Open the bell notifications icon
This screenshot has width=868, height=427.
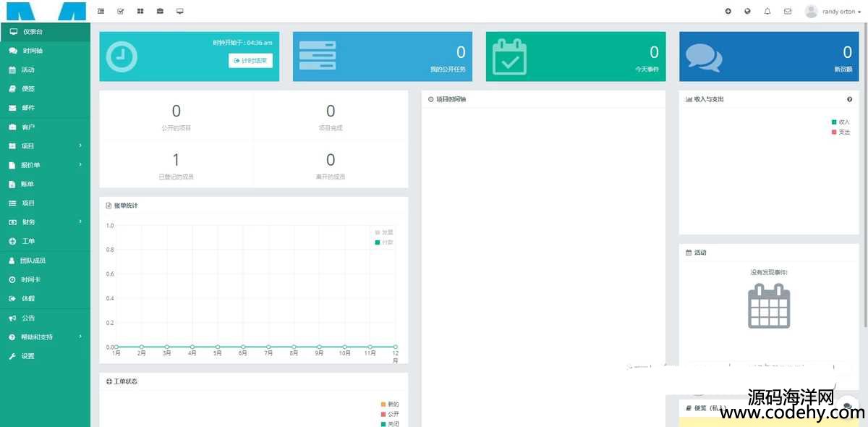click(767, 11)
